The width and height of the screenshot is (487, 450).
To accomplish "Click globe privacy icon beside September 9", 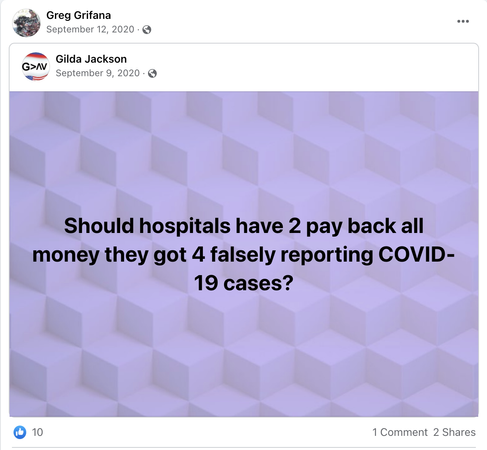I will (x=152, y=73).
